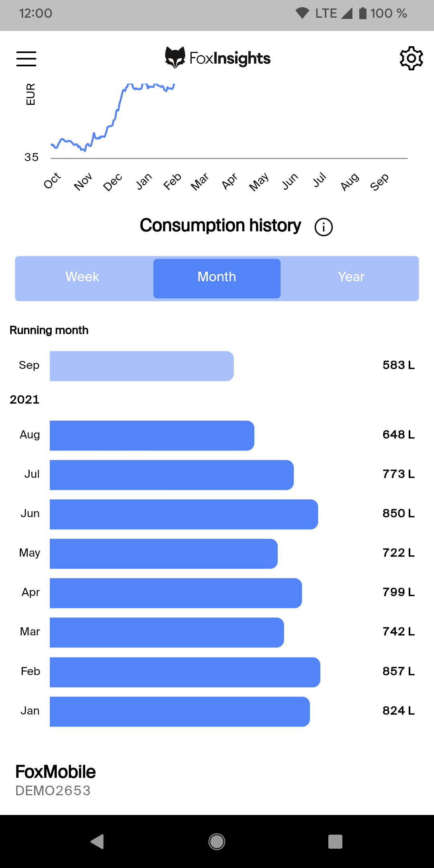Select the Apr 799 L bar
434x868 pixels.
[176, 593]
